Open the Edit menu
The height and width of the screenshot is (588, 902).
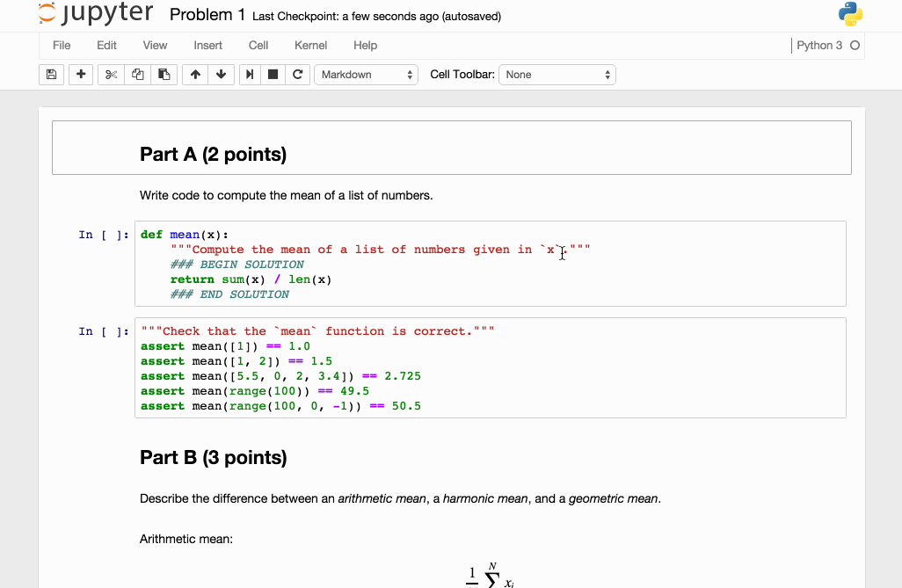coord(106,46)
